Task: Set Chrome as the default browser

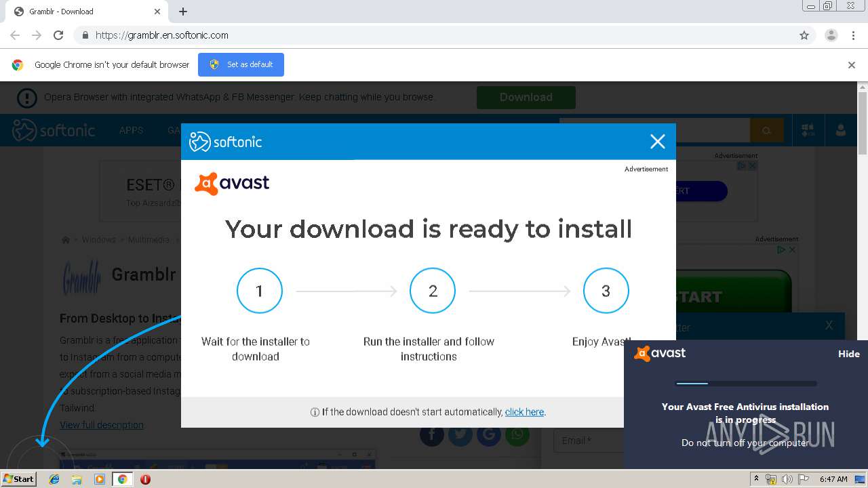Action: point(241,64)
